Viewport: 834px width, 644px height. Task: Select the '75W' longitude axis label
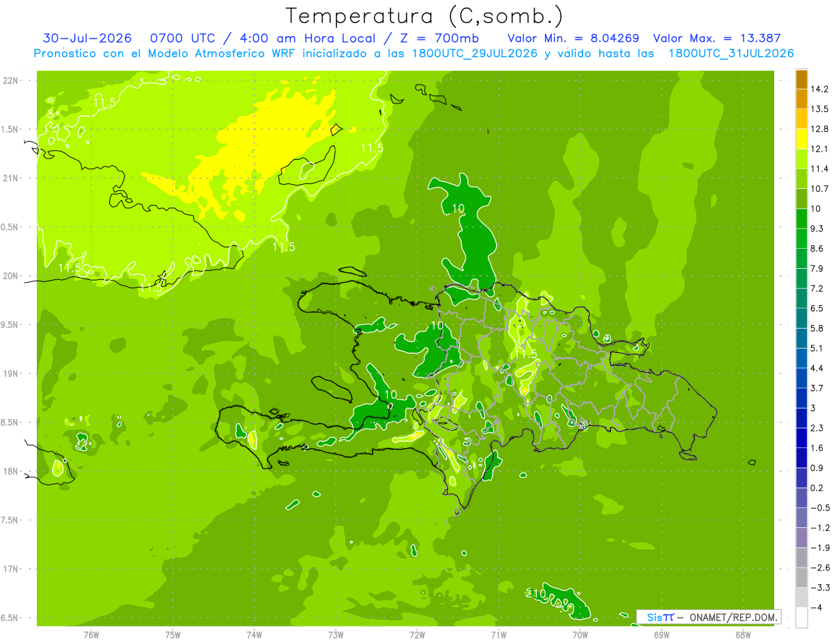click(x=173, y=634)
